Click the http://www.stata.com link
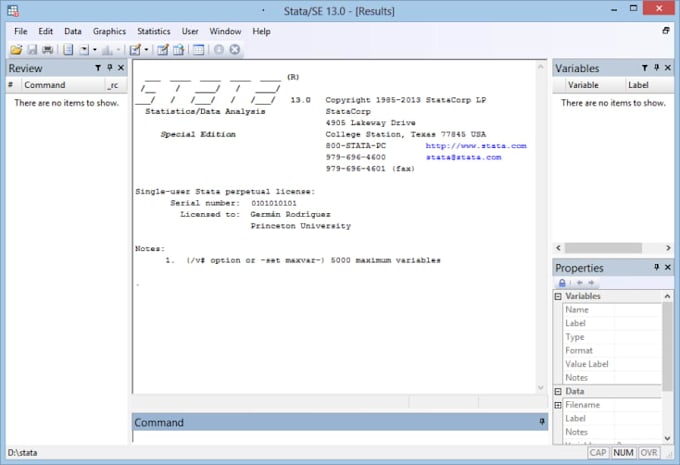 click(476, 146)
